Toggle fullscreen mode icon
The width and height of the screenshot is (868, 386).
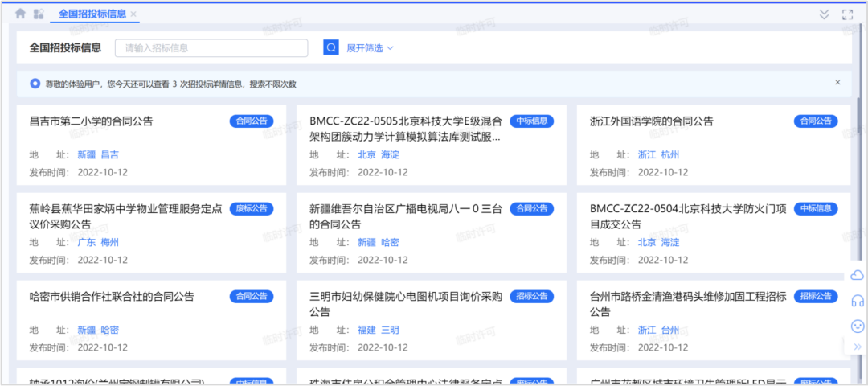(848, 14)
